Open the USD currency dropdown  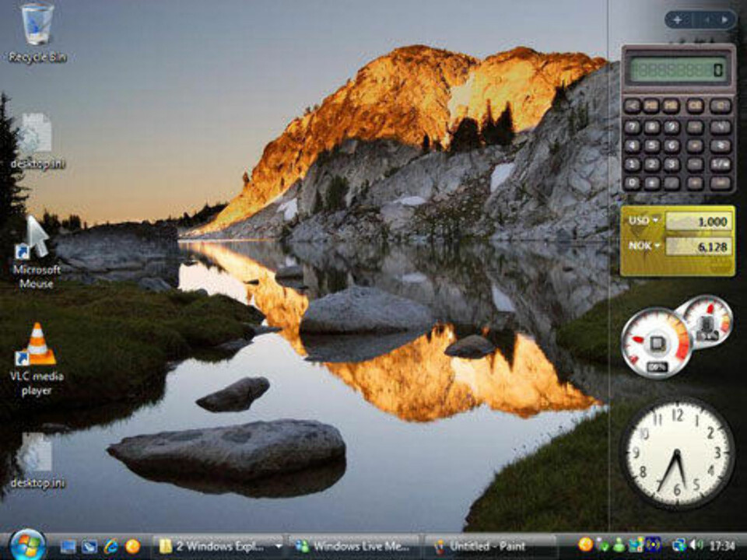click(643, 221)
